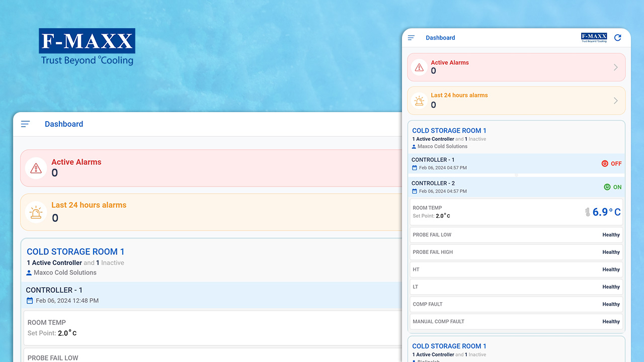Select the Dashboard title in the tablet view
This screenshot has width=644, height=362.
click(x=64, y=124)
